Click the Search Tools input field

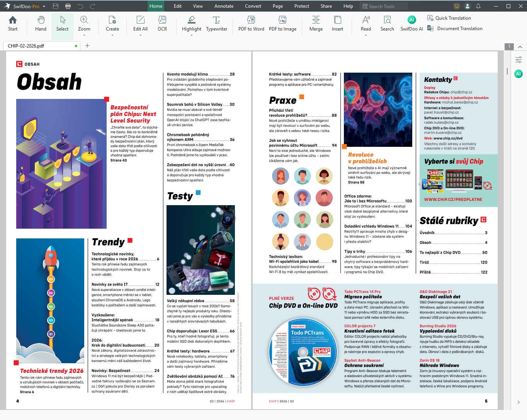(x=386, y=6)
